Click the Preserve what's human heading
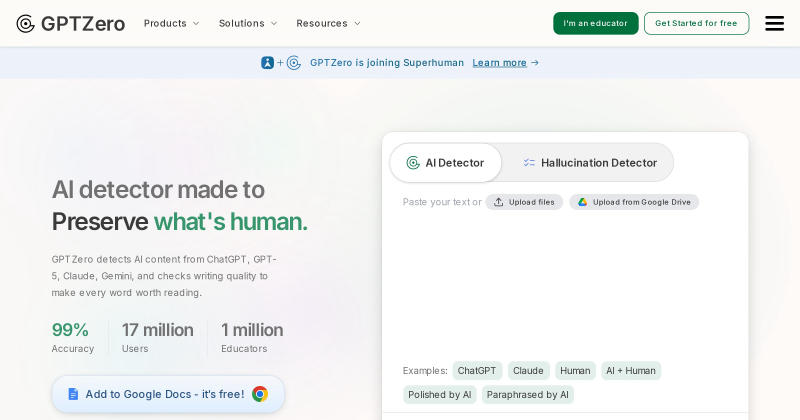Screen dimensions: 800x420 [x=180, y=221]
